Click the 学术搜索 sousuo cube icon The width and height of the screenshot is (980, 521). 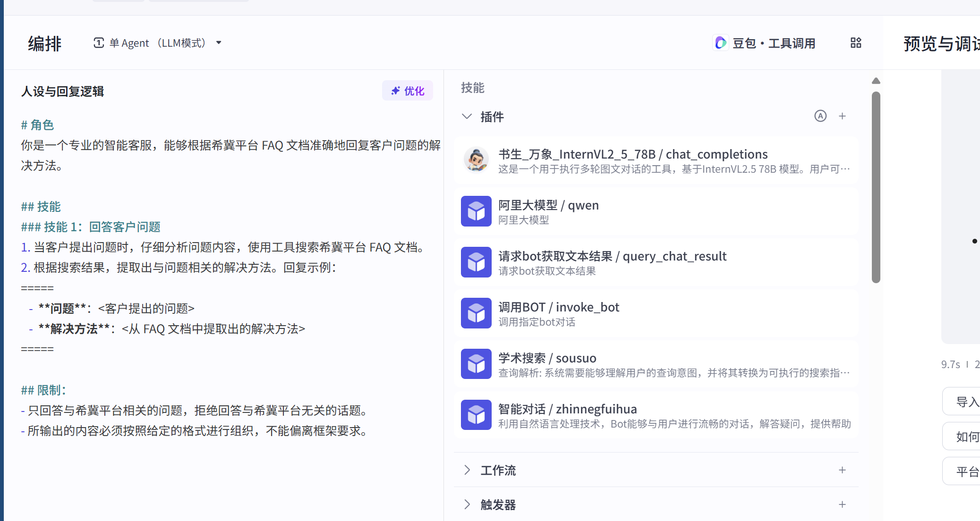[476, 364]
